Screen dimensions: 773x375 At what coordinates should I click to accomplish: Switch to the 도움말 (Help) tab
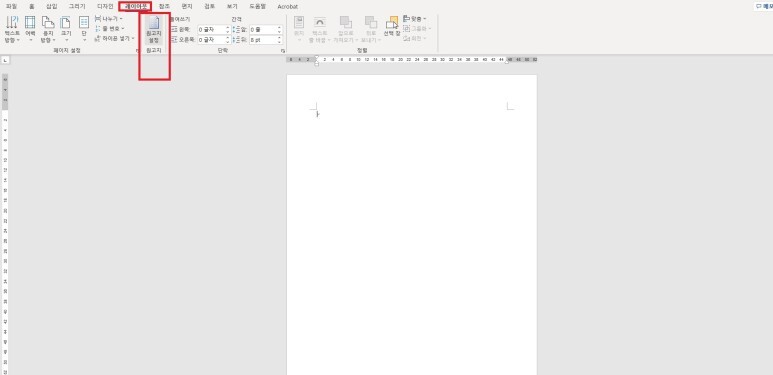pyautogui.click(x=257, y=6)
